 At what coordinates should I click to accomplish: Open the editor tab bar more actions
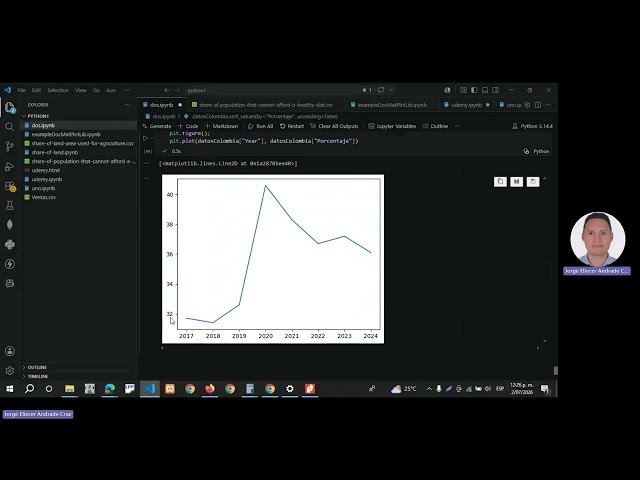pyautogui.click(x=549, y=105)
